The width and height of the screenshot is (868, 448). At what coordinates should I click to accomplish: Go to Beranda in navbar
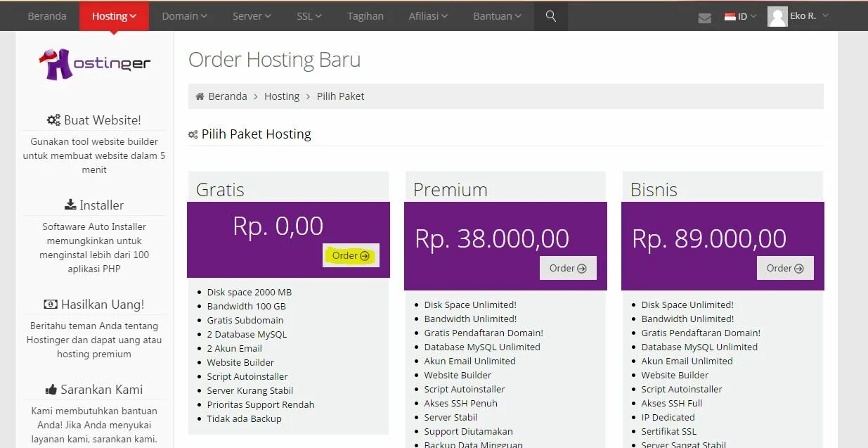[47, 15]
